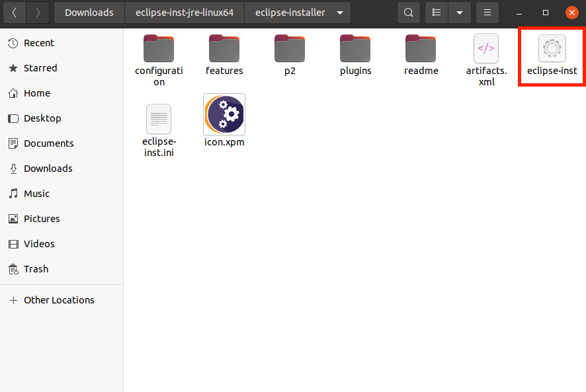Open the hamburger main menu
Image resolution: width=586 pixels, height=392 pixels.
tap(487, 13)
